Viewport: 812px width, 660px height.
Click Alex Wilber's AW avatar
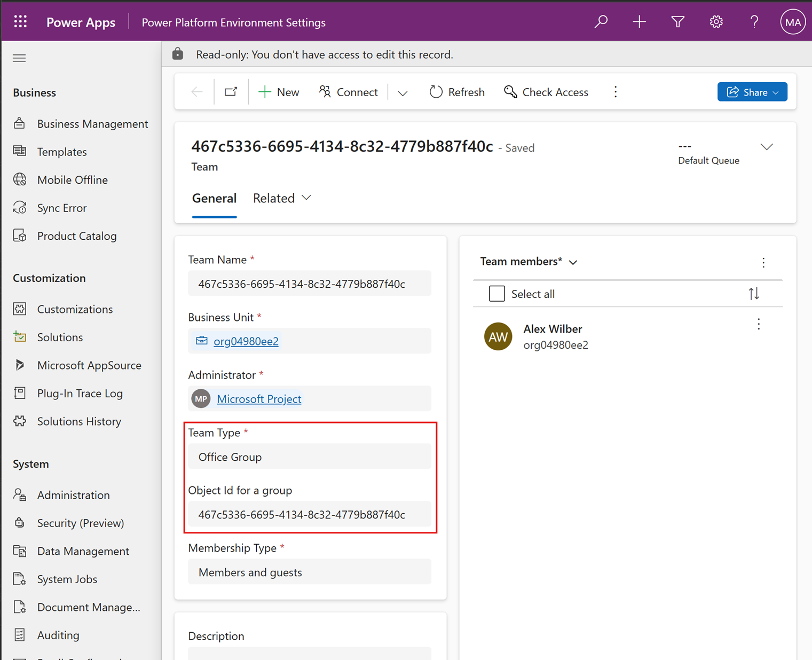coord(498,336)
